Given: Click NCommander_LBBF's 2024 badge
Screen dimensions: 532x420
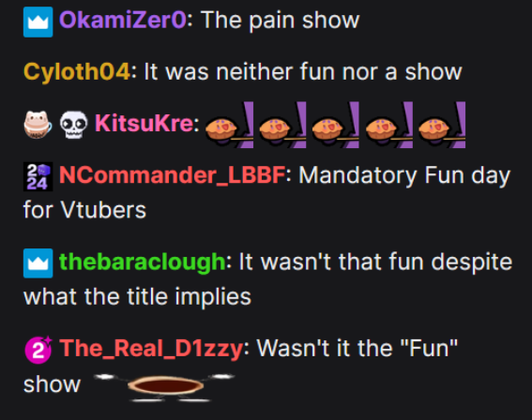Looking at the screenshot, I should coord(38,176).
